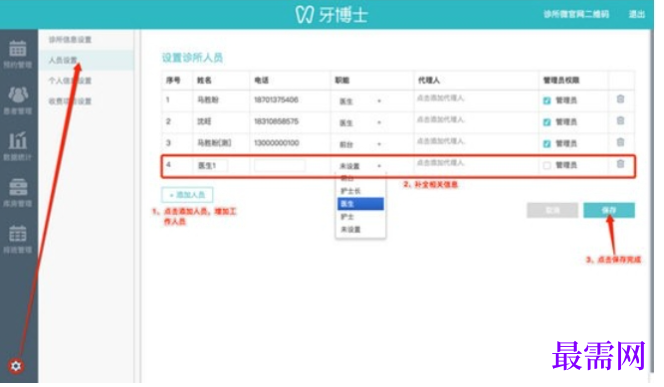Click the empty phone field in row 4
This screenshot has width=664, height=387.
(279, 166)
